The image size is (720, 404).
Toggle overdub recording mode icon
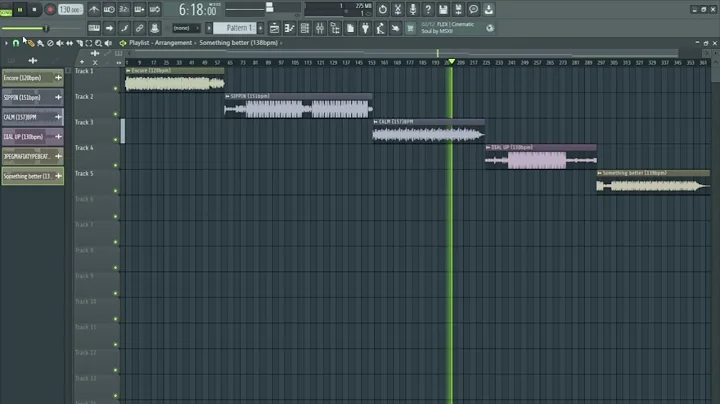click(139, 9)
